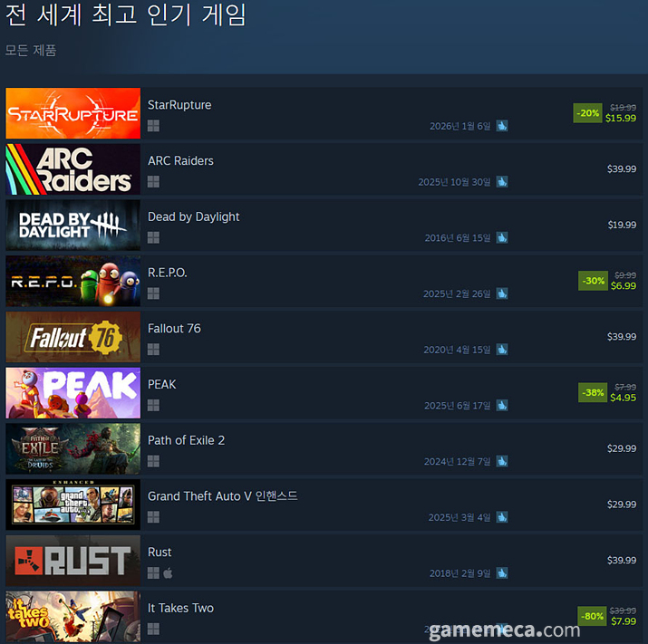
Task: Click the -80% discount badge for It Takes Two
Action: (x=592, y=616)
